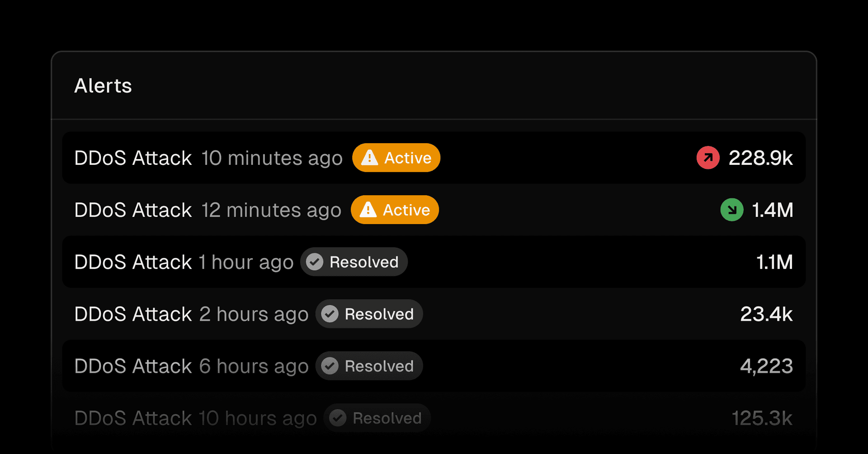
Task: Click the checkmark icon in 1 hour ago row
Action: pyautogui.click(x=315, y=262)
